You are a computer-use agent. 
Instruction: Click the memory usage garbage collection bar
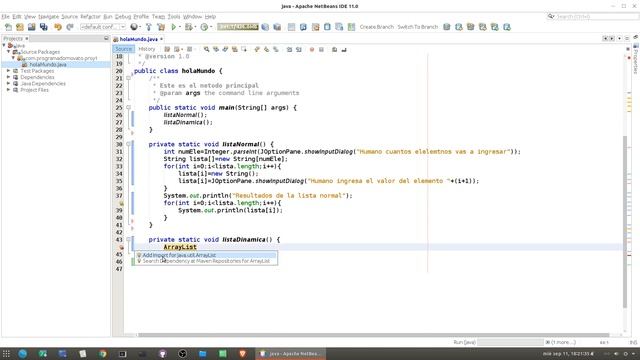coord(238,27)
